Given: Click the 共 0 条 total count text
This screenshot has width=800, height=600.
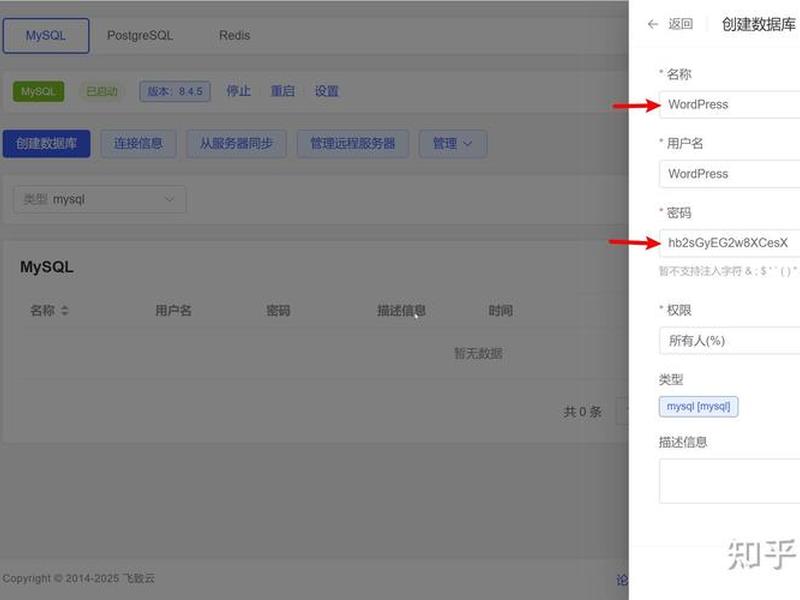Looking at the screenshot, I should pyautogui.click(x=583, y=412).
